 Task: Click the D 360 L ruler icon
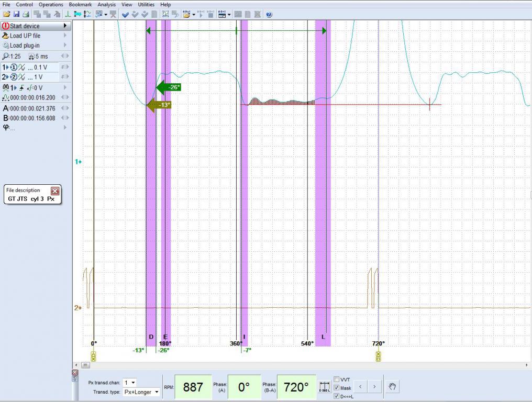(x=325, y=387)
